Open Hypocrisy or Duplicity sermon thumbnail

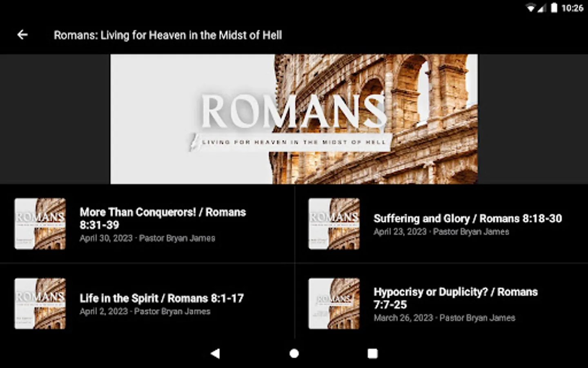click(x=334, y=304)
